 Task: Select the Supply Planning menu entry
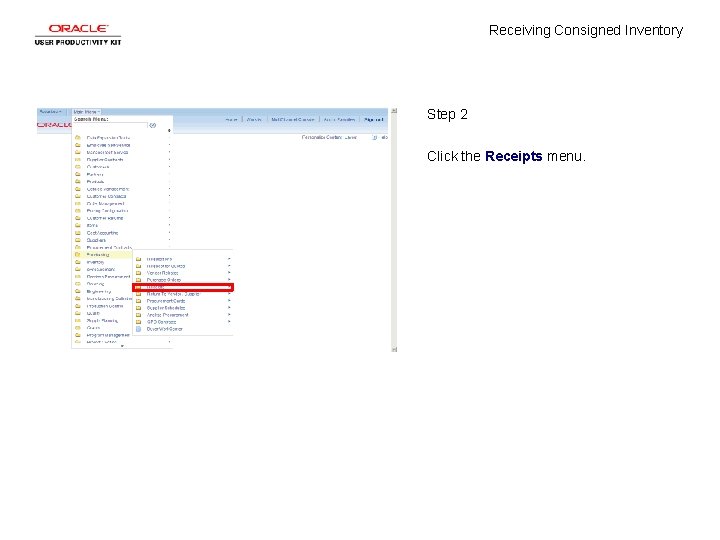[x=102, y=321]
